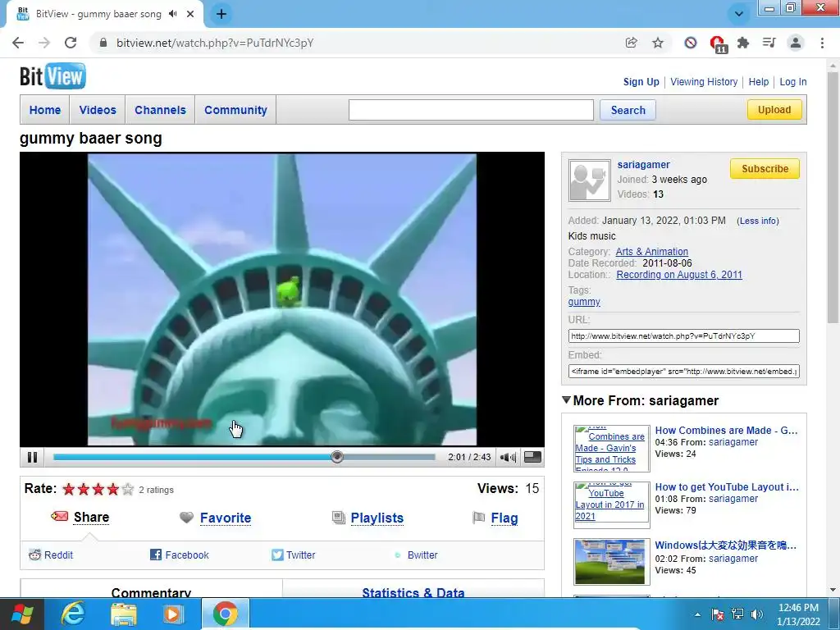This screenshot has height=630, width=840.
Task: Collapse details with Less info link
Action: 757,221
